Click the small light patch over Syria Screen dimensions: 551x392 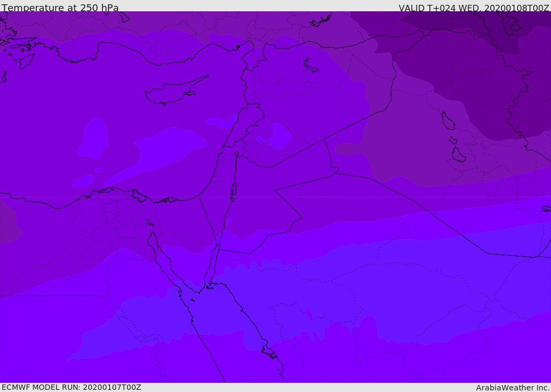279,136
